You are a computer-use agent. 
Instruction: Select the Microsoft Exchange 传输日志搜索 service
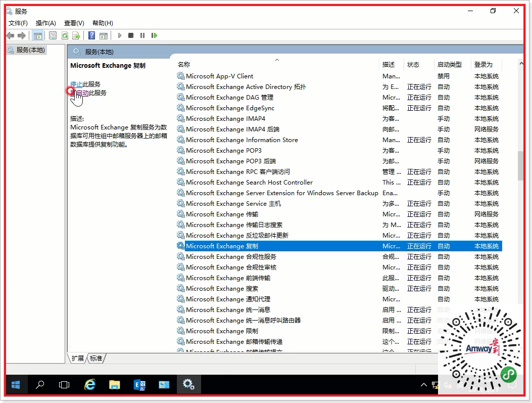click(x=340, y=225)
